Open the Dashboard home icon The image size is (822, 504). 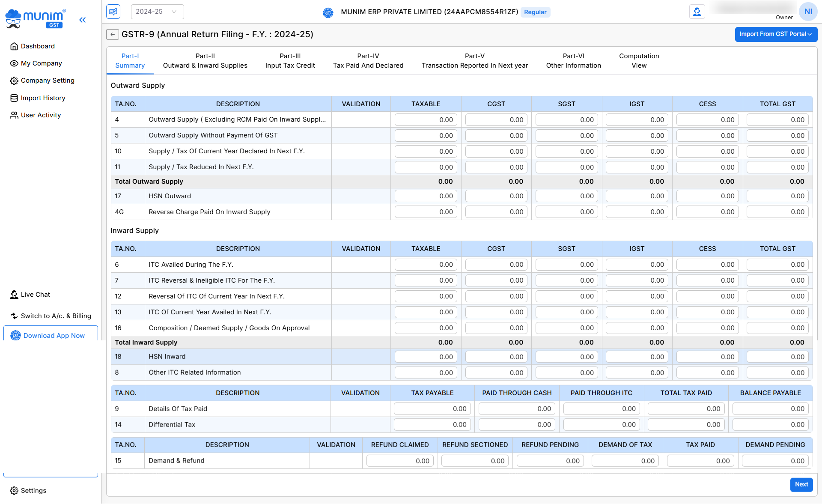[x=14, y=46]
